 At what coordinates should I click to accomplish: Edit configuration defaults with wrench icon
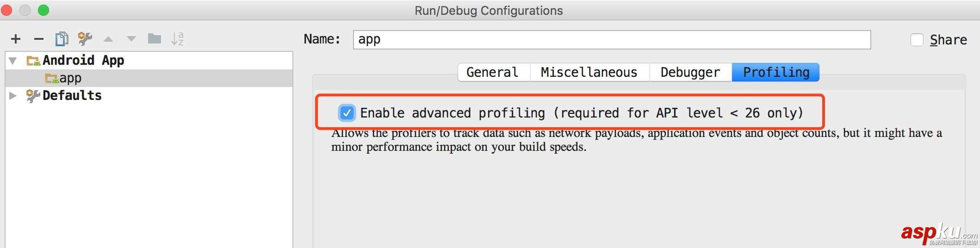tap(85, 39)
